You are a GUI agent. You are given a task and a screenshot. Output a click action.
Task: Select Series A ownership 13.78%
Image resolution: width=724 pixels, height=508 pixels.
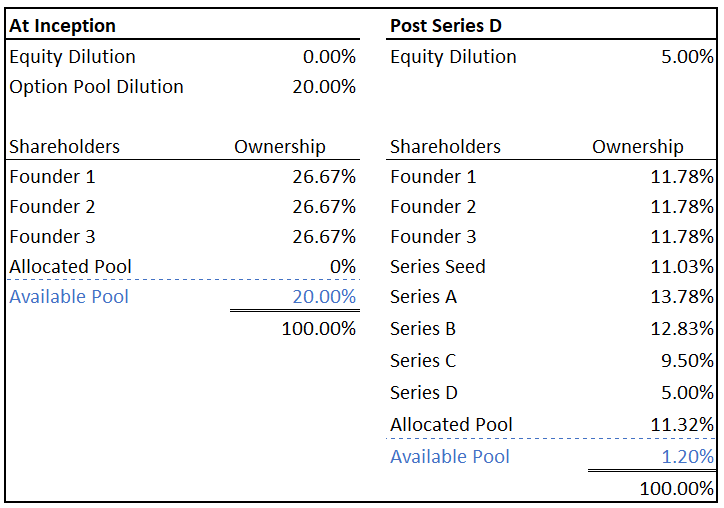click(681, 297)
